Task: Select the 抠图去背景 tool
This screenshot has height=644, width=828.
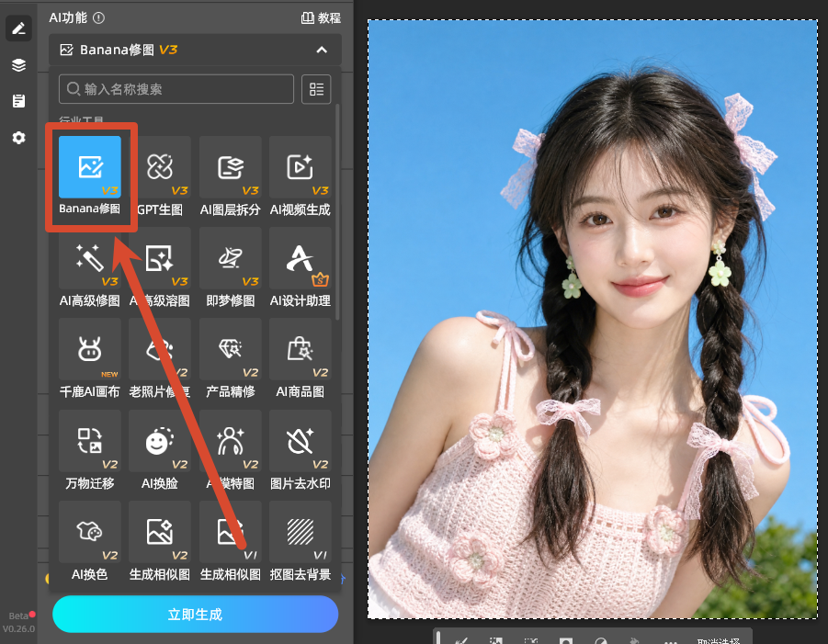Action: 300,532
